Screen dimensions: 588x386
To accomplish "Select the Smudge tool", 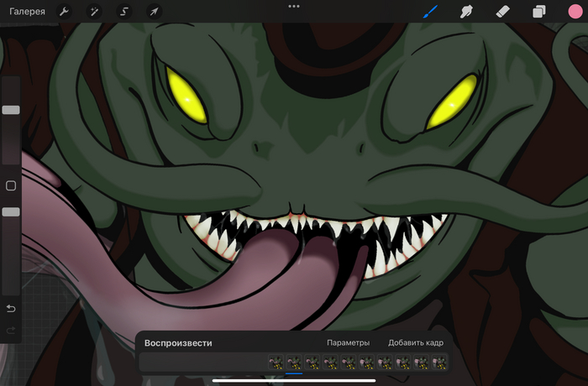I will coord(467,12).
